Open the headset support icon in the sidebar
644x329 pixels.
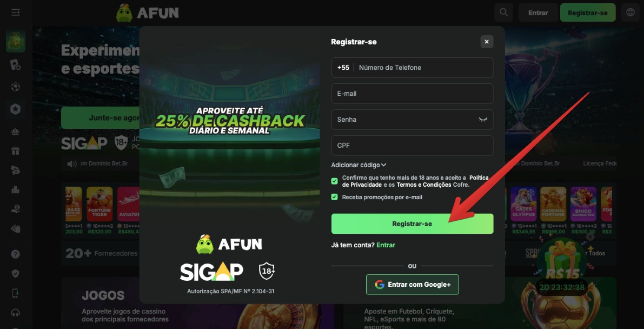[16, 312]
